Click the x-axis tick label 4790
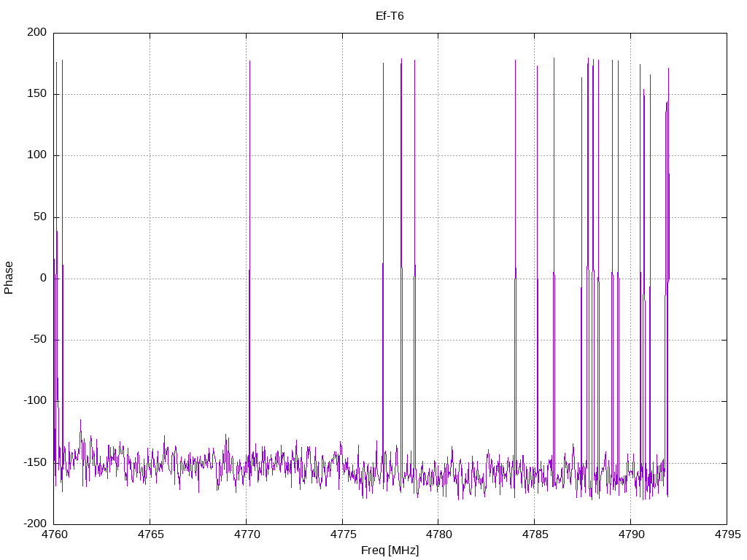Viewport: 747px width, 560px height. [x=631, y=534]
